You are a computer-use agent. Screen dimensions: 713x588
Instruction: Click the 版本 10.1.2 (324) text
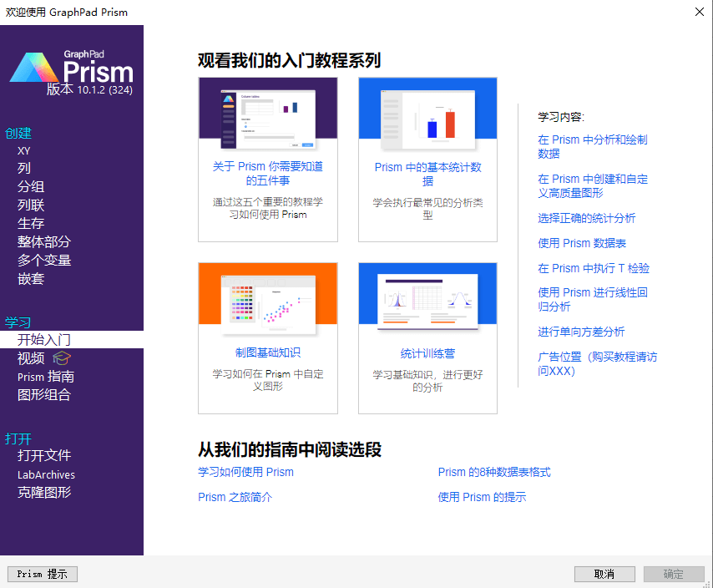point(89,89)
